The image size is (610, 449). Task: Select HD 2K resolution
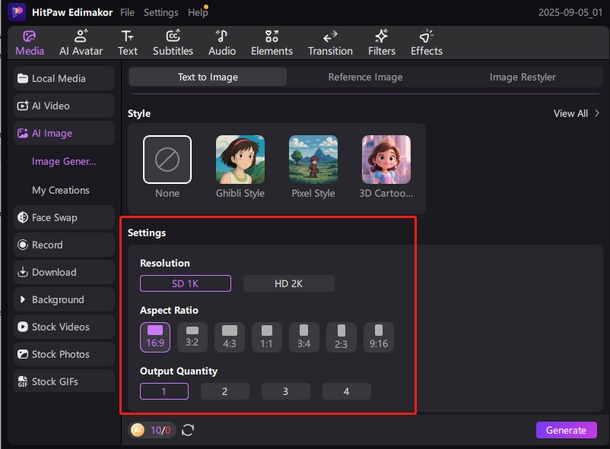[289, 284]
